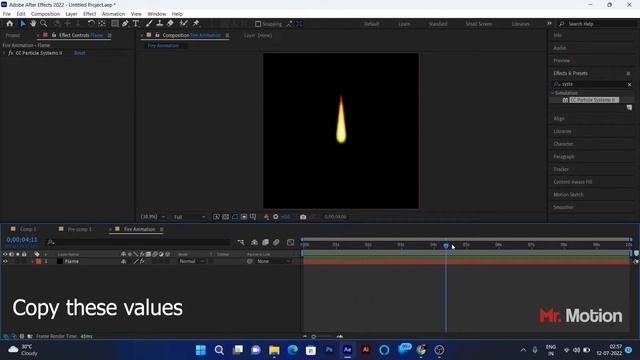This screenshot has height=360, width=640.
Task: Open the Layer menu
Action: click(x=71, y=14)
